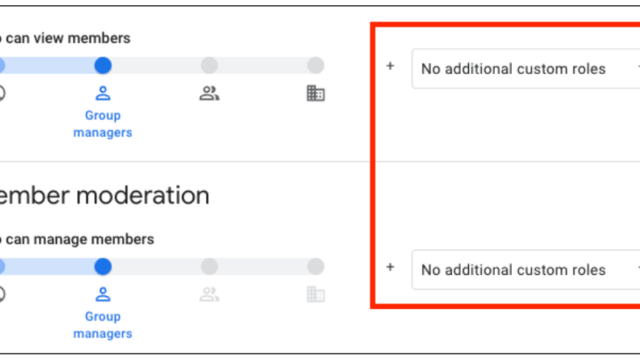This screenshot has height=360, width=640.
Task: Click Group managers label under view members
Action: pyautogui.click(x=103, y=124)
